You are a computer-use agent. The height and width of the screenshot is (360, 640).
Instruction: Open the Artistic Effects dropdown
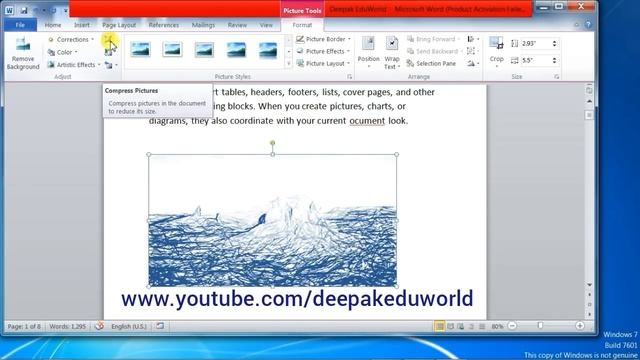pyautogui.click(x=74, y=64)
